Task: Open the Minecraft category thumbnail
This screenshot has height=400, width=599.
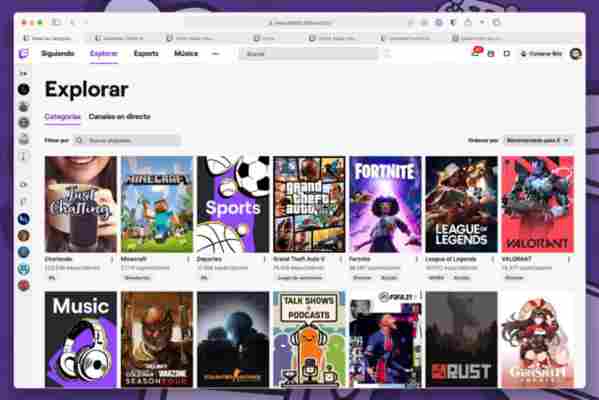Action: point(157,204)
